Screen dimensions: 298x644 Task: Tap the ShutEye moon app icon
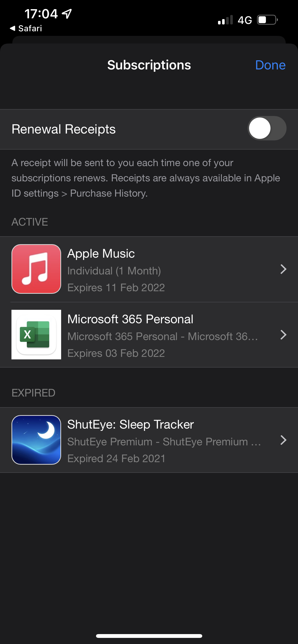36,440
